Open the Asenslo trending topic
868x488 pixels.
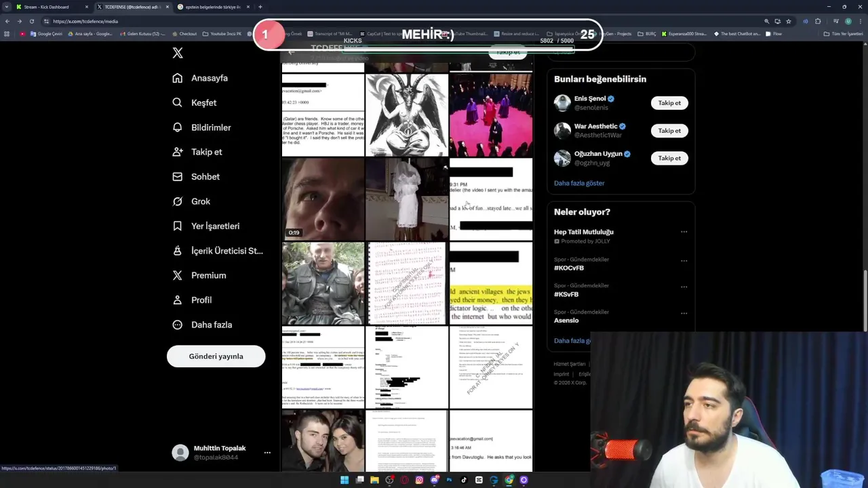[x=566, y=321]
